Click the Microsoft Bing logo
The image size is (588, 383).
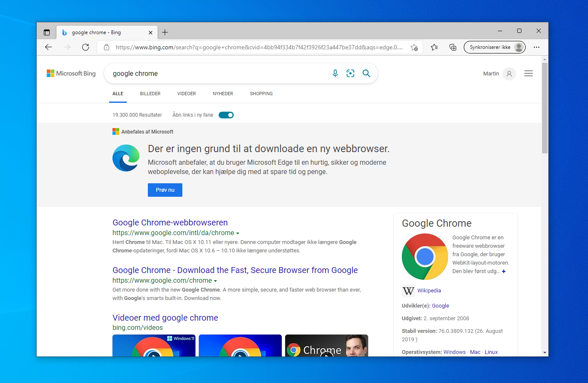[x=71, y=73]
